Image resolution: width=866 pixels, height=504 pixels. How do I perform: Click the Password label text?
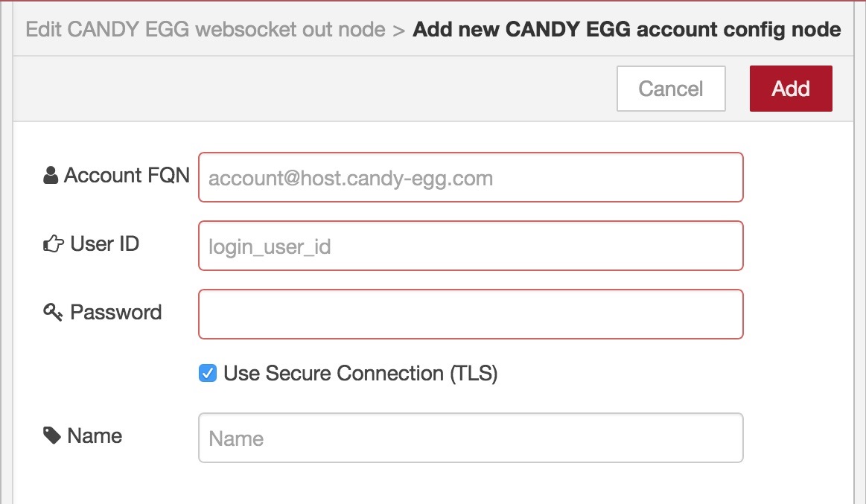pos(116,312)
